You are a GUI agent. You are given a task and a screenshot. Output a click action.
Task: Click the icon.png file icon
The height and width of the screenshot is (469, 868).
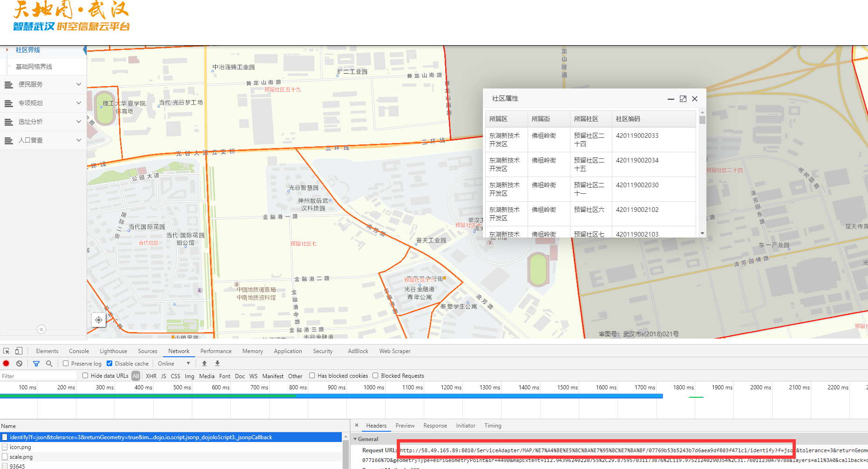(x=5, y=447)
